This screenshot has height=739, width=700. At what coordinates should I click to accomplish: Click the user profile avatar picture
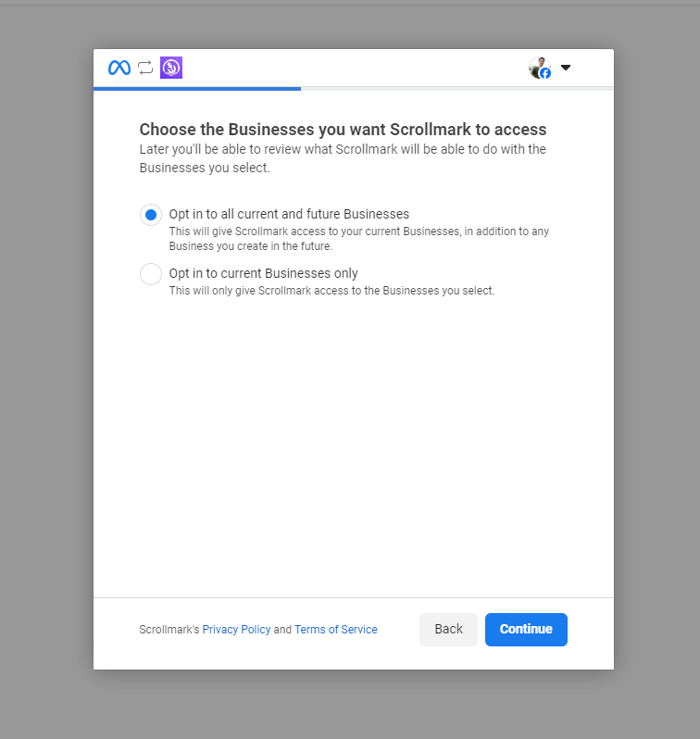[537, 66]
